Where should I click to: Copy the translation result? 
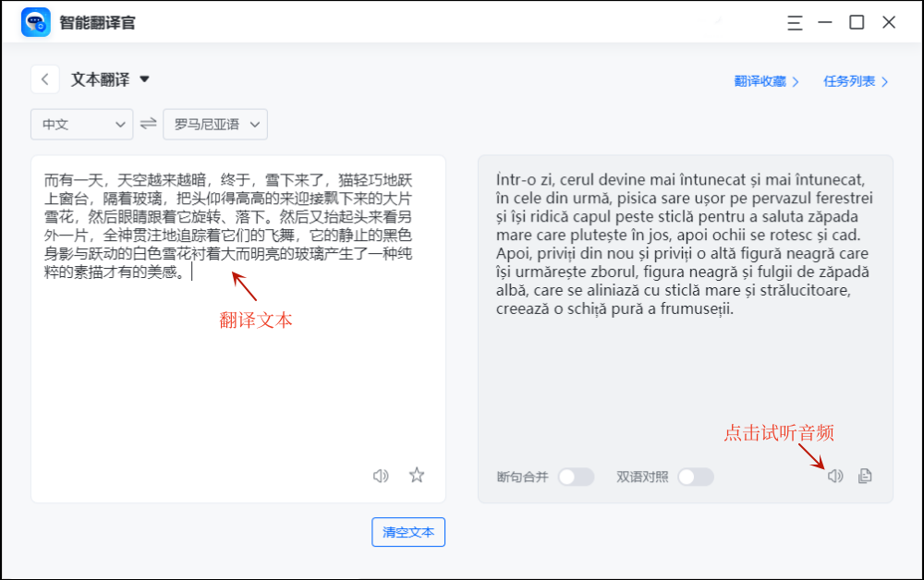864,476
